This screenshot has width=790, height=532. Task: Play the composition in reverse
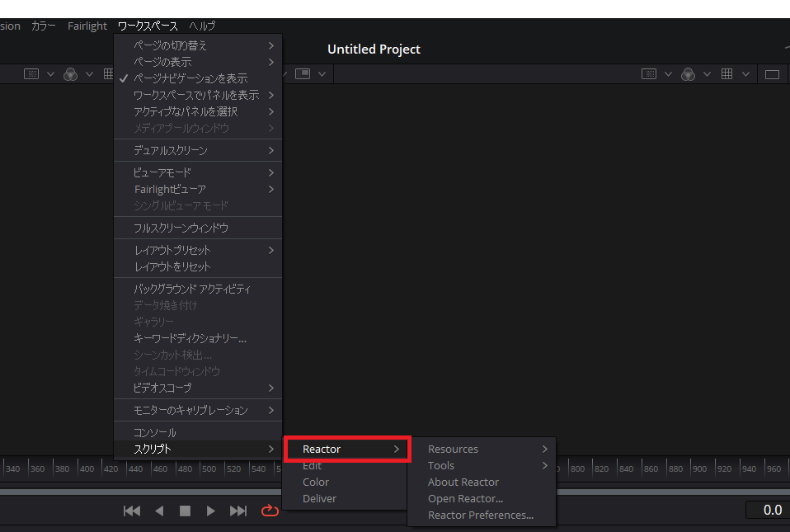click(159, 511)
